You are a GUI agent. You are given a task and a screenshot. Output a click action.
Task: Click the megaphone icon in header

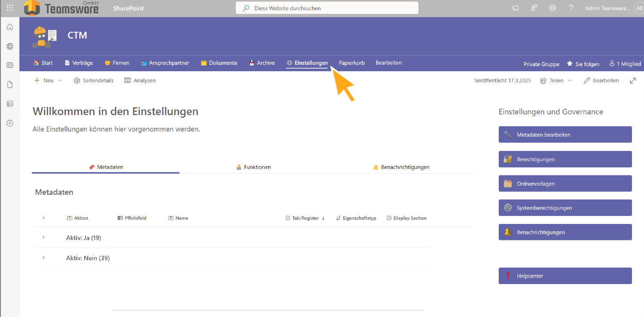click(x=515, y=8)
